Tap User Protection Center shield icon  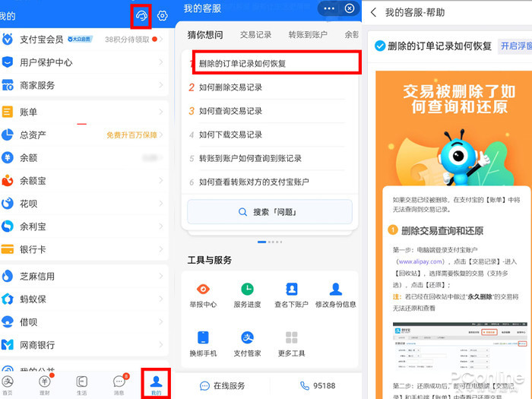[x=8, y=62]
